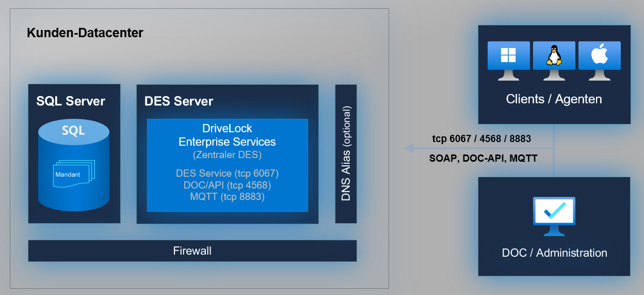Click the left-pointing connection arrow head
Image resolution: width=644 pixels, height=295 pixels.
tap(409, 149)
